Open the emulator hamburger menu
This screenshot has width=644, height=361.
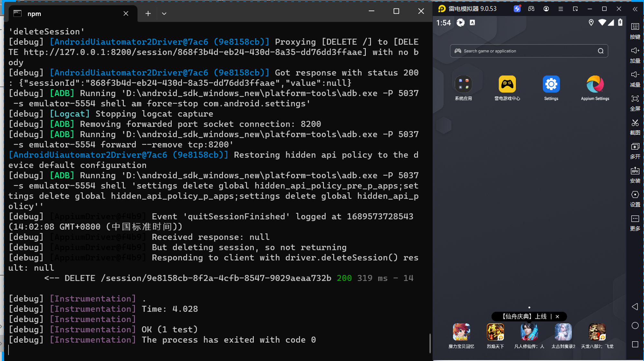(x=561, y=9)
